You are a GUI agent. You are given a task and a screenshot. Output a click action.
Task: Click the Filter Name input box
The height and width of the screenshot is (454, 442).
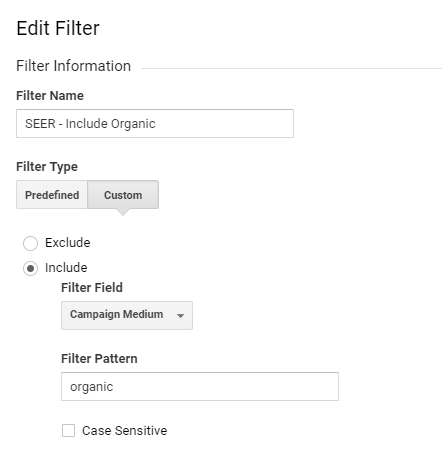point(155,123)
